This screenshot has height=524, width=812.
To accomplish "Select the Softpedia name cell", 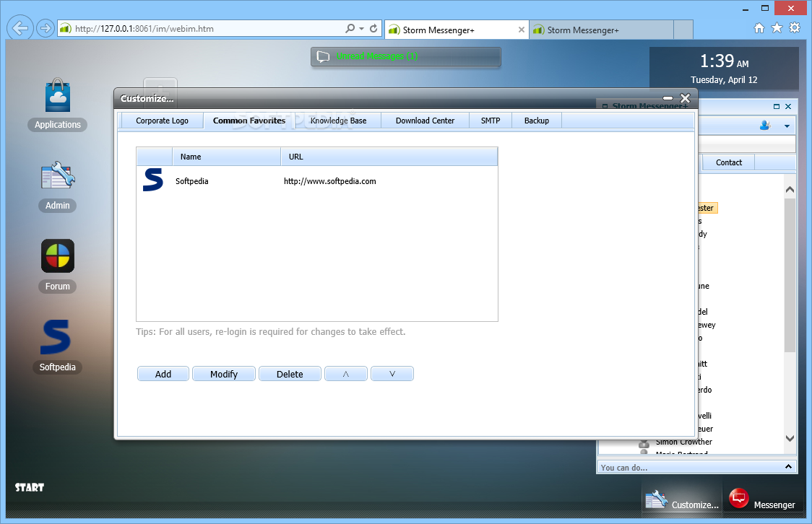I will [x=192, y=181].
